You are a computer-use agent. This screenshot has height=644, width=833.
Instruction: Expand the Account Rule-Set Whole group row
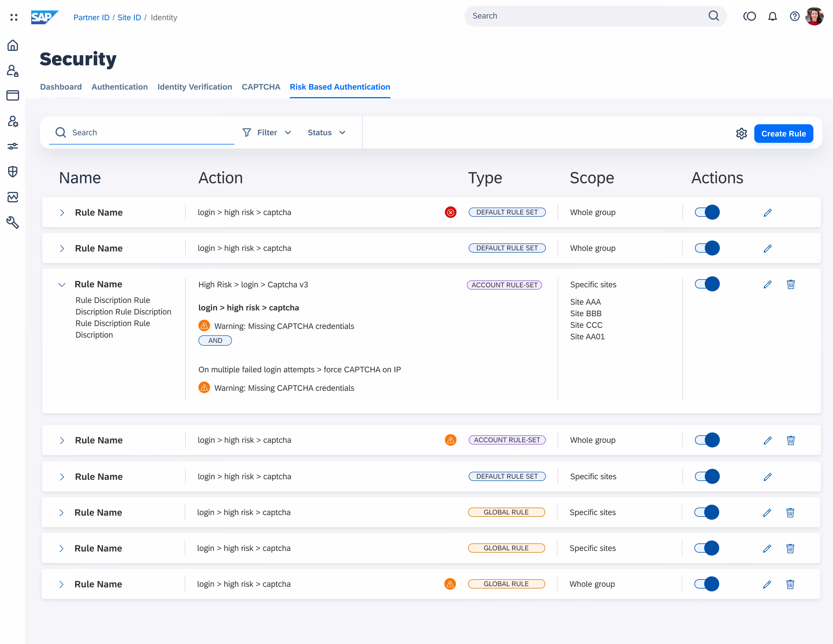[x=62, y=441]
